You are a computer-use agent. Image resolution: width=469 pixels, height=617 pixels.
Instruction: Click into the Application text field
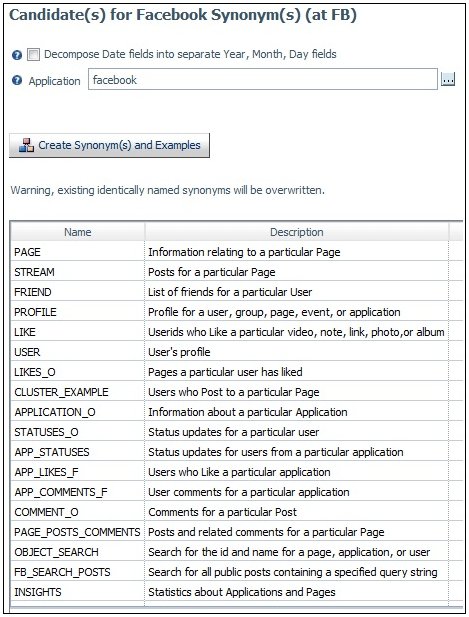(262, 79)
